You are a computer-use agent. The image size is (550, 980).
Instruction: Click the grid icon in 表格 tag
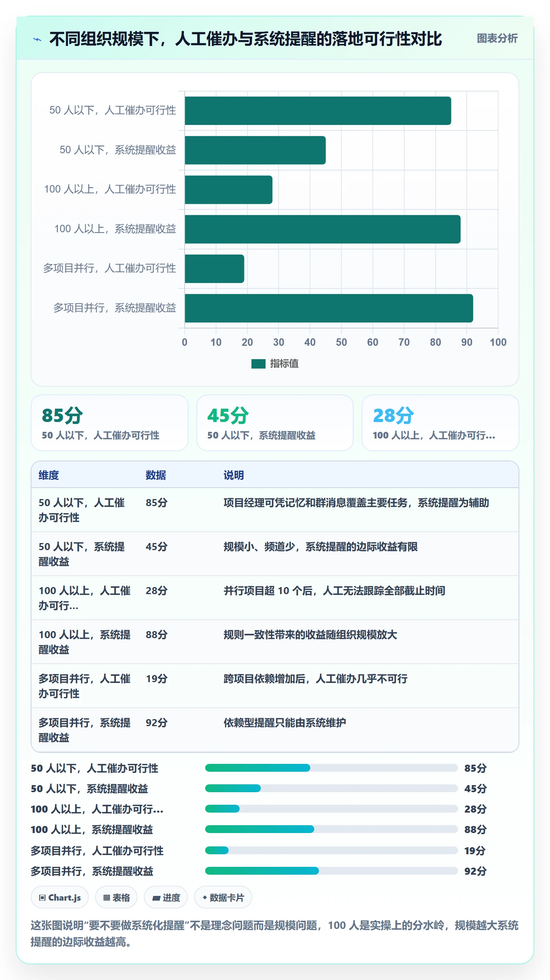pyautogui.click(x=106, y=897)
